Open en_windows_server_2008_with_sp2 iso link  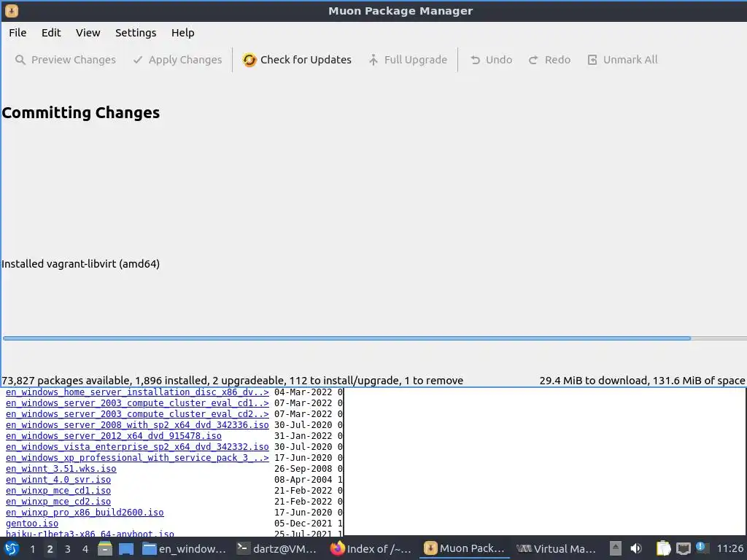[137, 425]
